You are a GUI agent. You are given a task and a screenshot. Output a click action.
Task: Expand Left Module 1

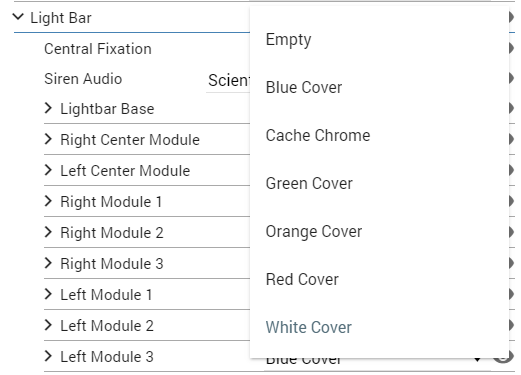click(x=48, y=294)
